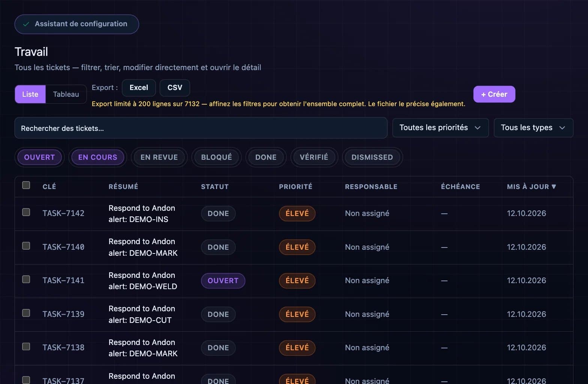
Task: Toggle the OUVERT status filter
Action: coord(39,157)
